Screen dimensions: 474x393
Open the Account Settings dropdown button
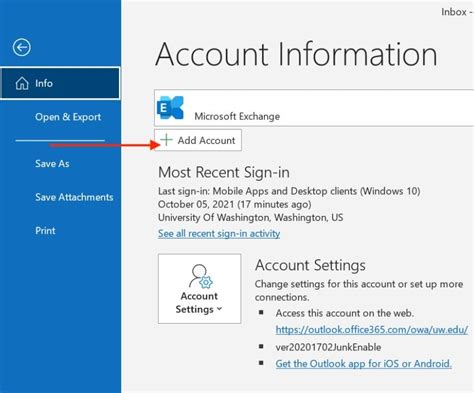[199, 289]
